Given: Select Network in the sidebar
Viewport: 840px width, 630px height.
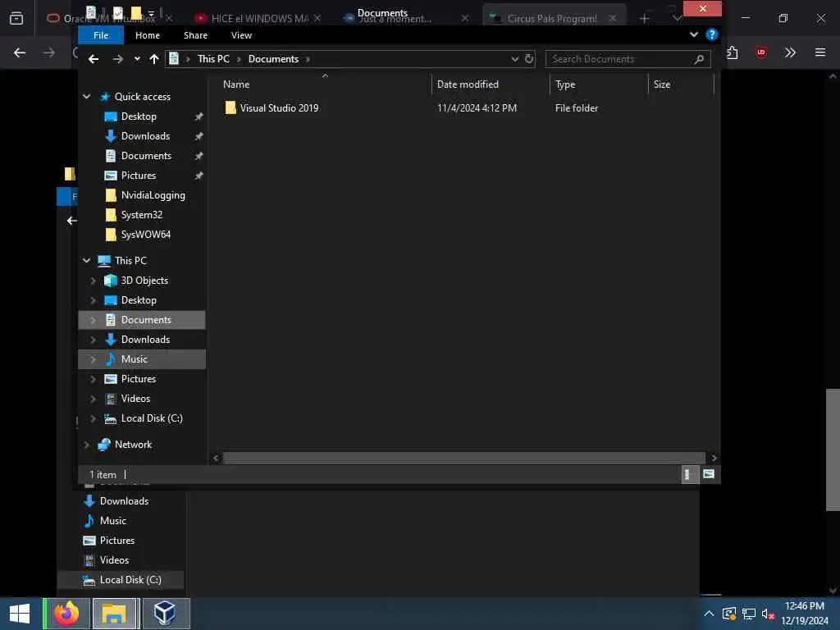Looking at the screenshot, I should pos(134,445).
